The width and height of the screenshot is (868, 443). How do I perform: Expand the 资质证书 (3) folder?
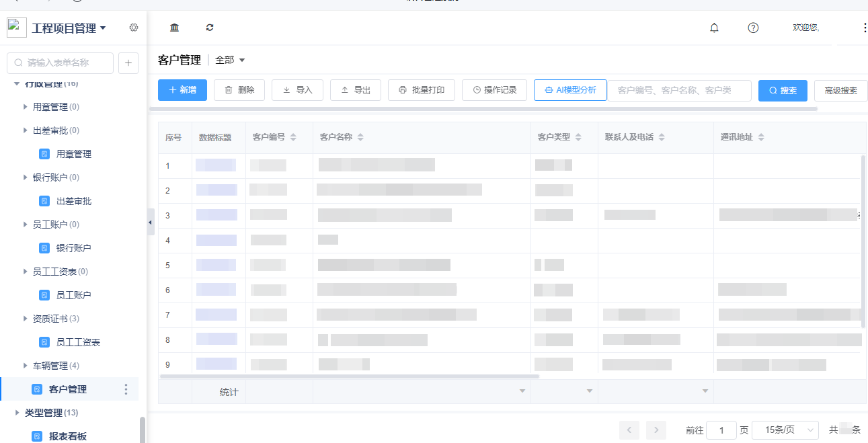coord(25,319)
